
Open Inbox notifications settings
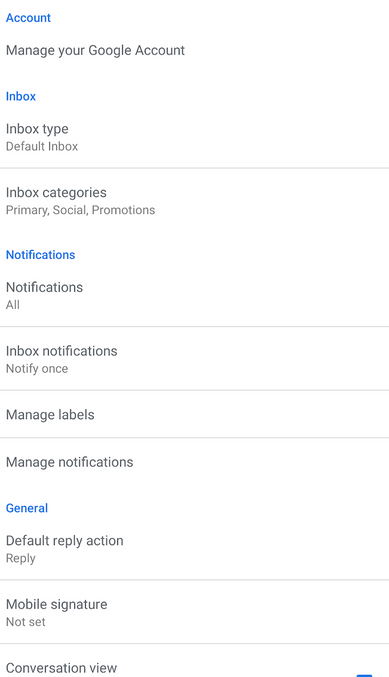pyautogui.click(x=194, y=359)
